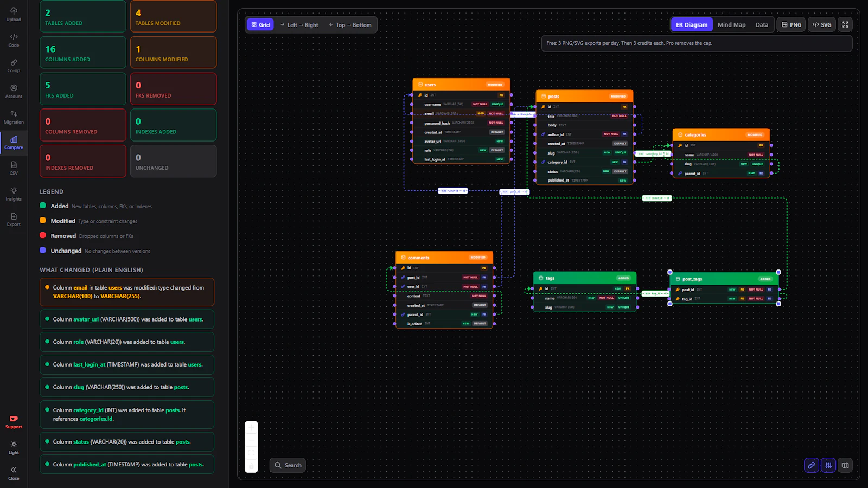Screen dimensions: 868x488
Task: Click the comments table header
Action: click(444, 258)
